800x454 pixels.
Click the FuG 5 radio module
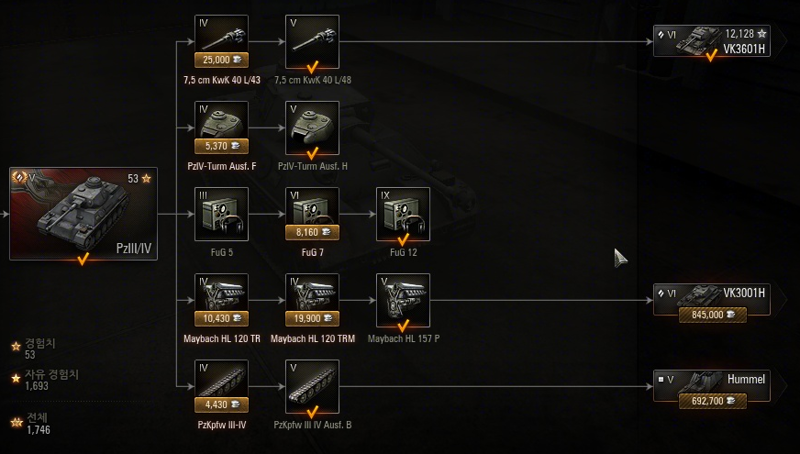click(x=221, y=214)
